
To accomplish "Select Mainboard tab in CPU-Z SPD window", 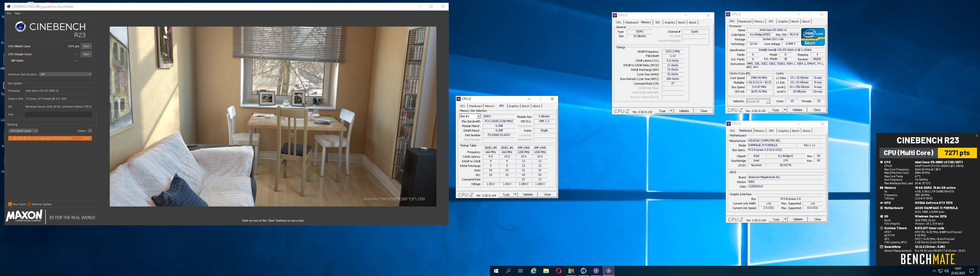I will point(475,106).
